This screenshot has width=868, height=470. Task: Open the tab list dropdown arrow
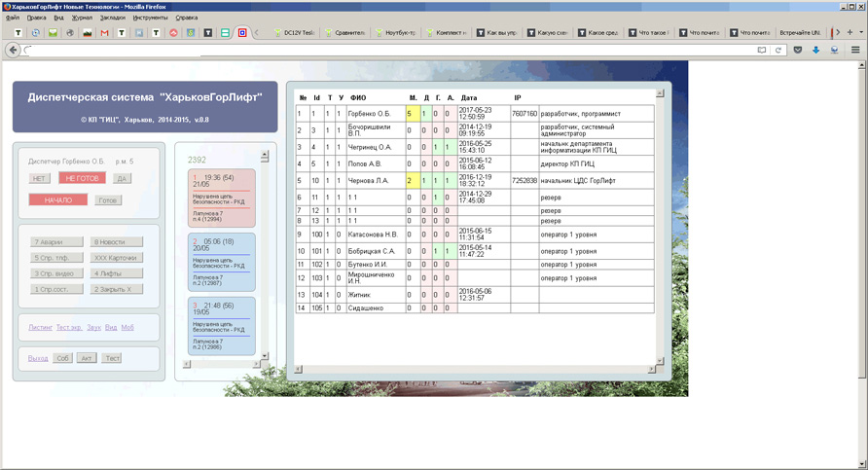click(860, 32)
